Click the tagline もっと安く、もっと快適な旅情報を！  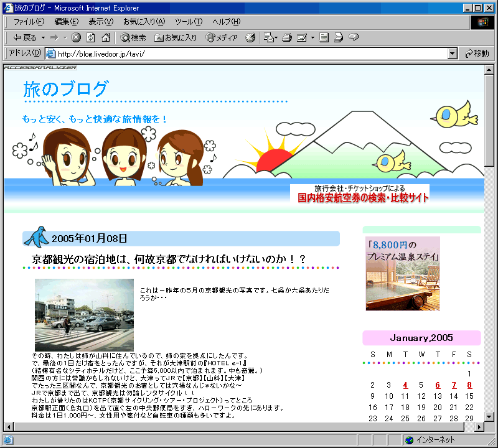(x=95, y=119)
